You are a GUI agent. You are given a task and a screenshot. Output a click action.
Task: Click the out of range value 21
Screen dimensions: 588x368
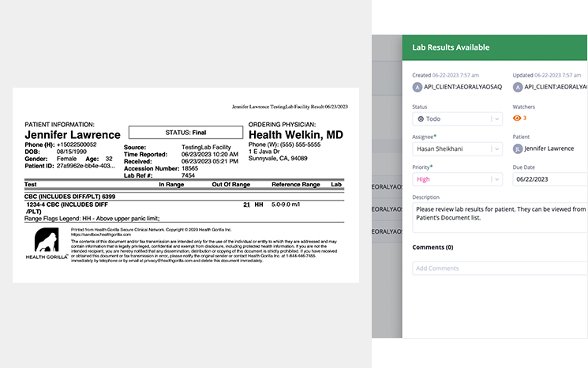[x=246, y=205]
